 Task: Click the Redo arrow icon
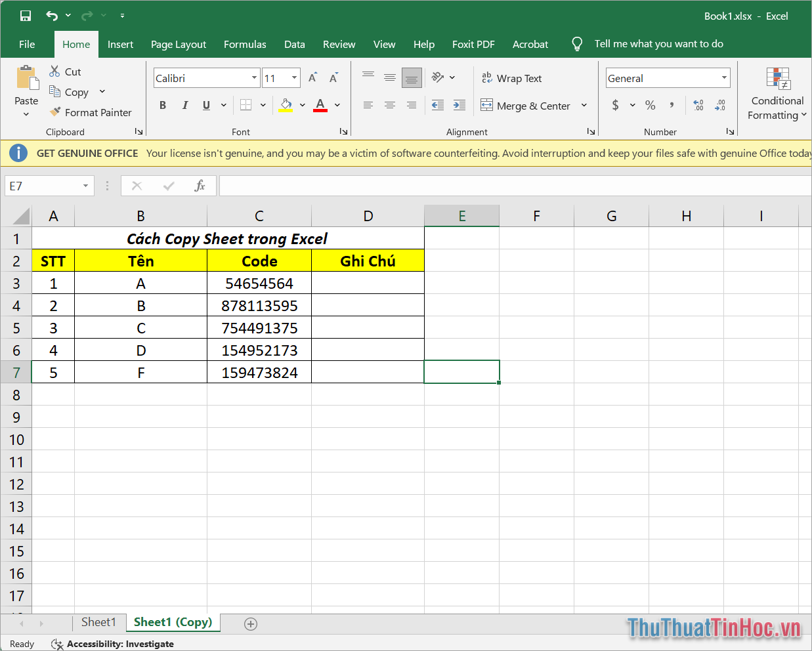click(x=87, y=16)
